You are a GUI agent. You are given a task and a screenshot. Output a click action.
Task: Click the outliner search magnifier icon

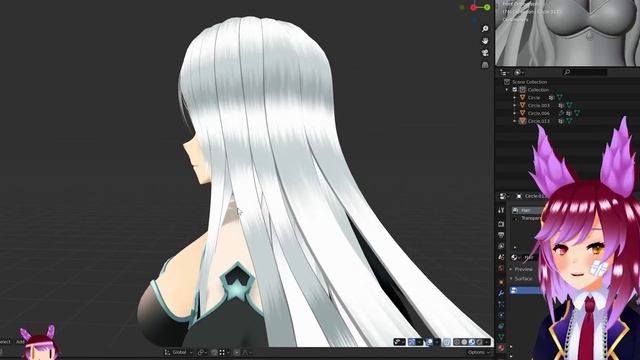(x=567, y=72)
